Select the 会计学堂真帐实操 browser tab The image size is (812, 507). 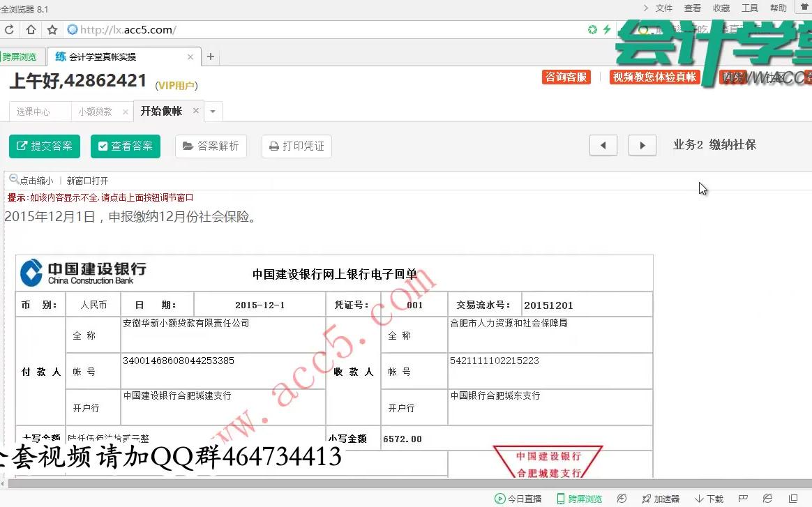pyautogui.click(x=119, y=56)
